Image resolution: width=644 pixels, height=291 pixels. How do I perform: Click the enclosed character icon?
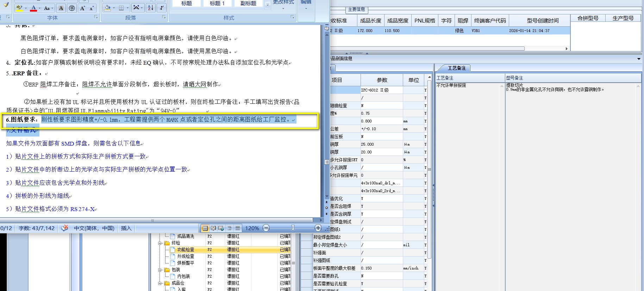pos(72,8)
